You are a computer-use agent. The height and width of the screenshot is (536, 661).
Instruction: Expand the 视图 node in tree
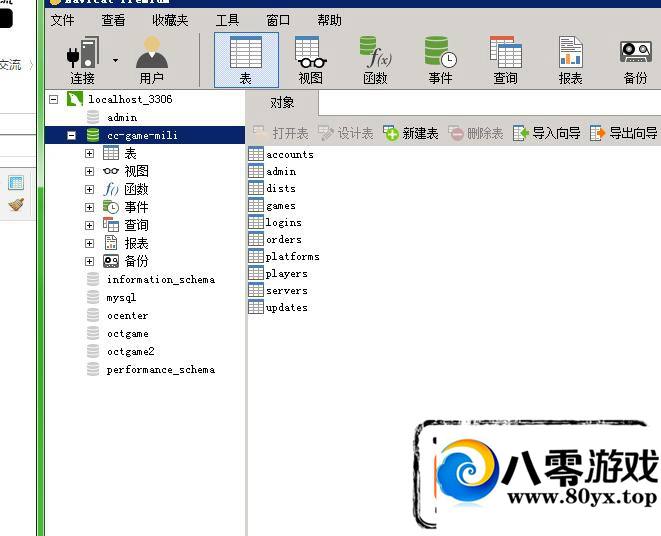click(x=89, y=171)
